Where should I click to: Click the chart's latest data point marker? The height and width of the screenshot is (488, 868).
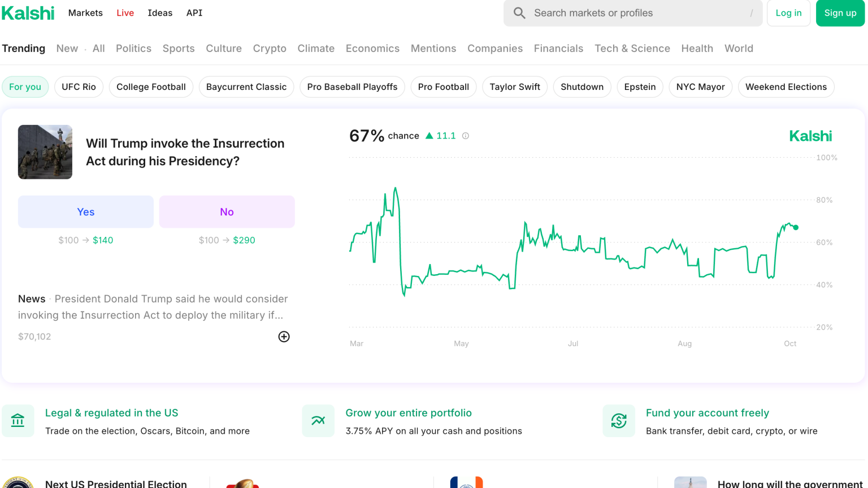click(796, 227)
